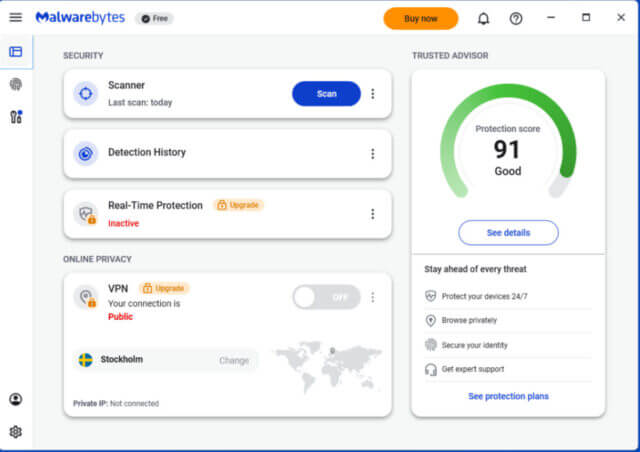Screen dimensions: 640x452
Task: Click the VPN locked pin icon
Action: 86,297
